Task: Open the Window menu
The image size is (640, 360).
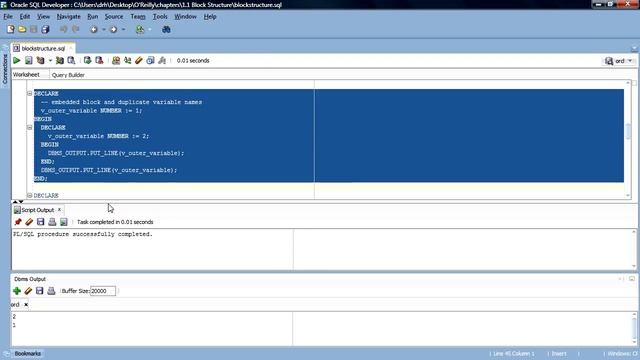Action: tap(185, 17)
